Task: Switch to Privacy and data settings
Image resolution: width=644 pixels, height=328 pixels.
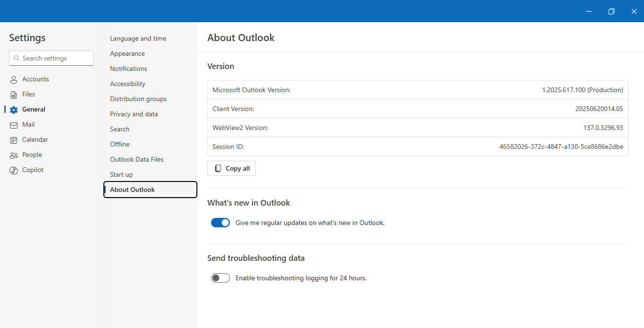Action: point(134,114)
